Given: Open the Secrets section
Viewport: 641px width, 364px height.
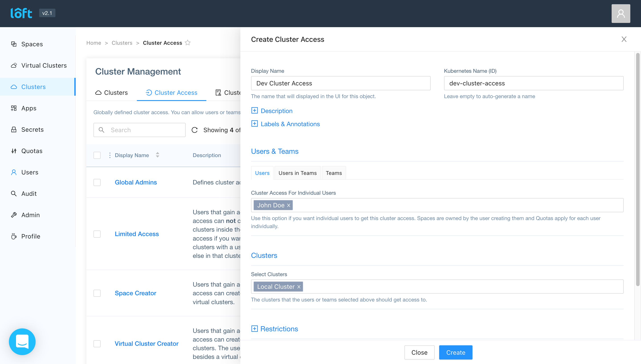Looking at the screenshot, I should [x=32, y=129].
